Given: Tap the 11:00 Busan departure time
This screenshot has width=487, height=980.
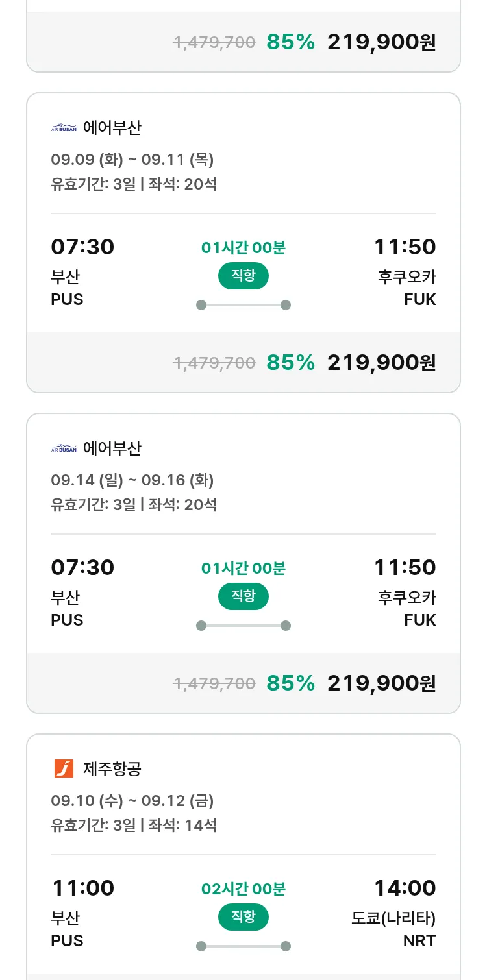Looking at the screenshot, I should click(82, 888).
